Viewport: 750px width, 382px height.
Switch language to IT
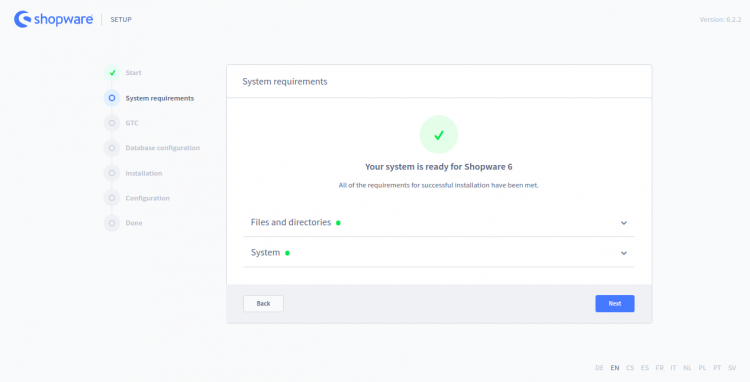(673, 368)
